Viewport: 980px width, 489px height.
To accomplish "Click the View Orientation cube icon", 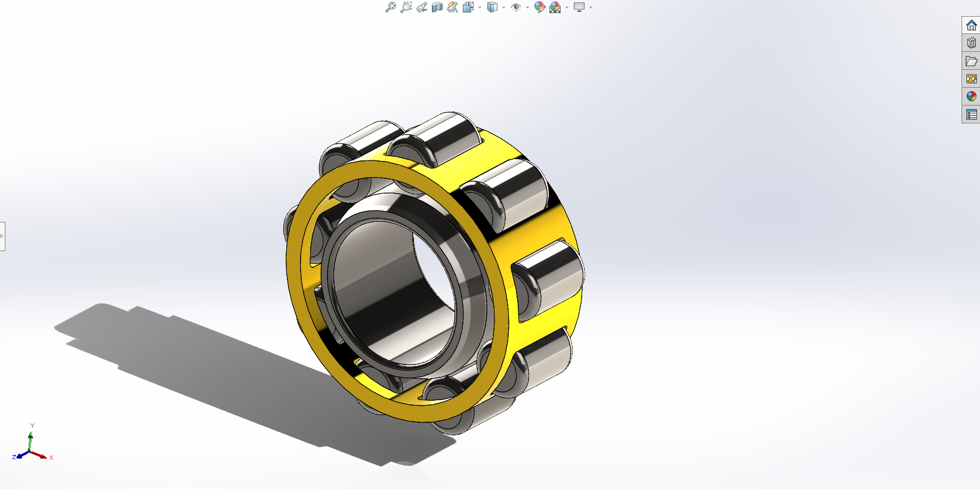I will 468,7.
